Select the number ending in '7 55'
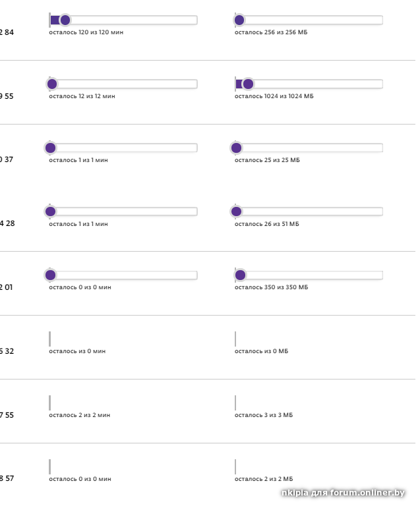This screenshot has width=420, height=508. 7,415
